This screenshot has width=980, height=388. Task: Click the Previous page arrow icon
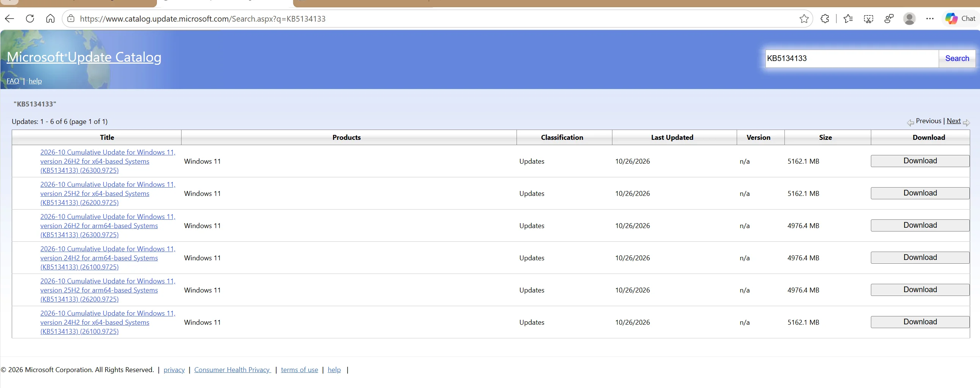click(910, 122)
